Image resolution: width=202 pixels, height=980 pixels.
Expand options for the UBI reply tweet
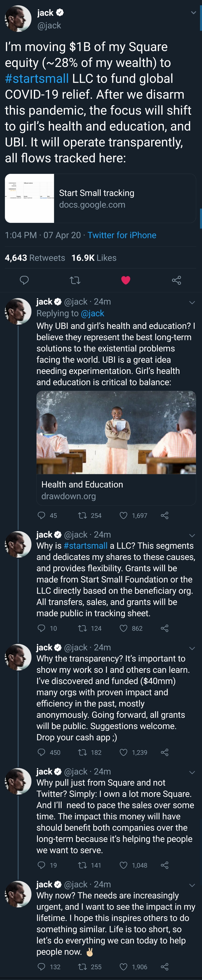tap(192, 302)
